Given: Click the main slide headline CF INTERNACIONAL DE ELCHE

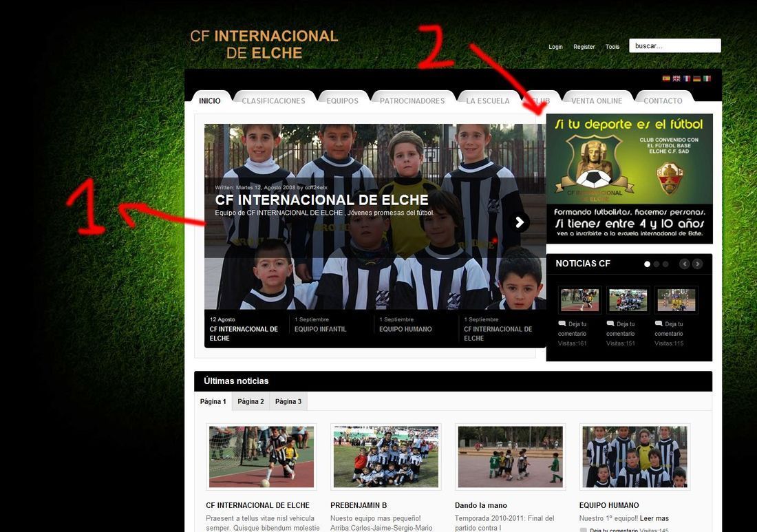Looking at the screenshot, I should [x=321, y=200].
